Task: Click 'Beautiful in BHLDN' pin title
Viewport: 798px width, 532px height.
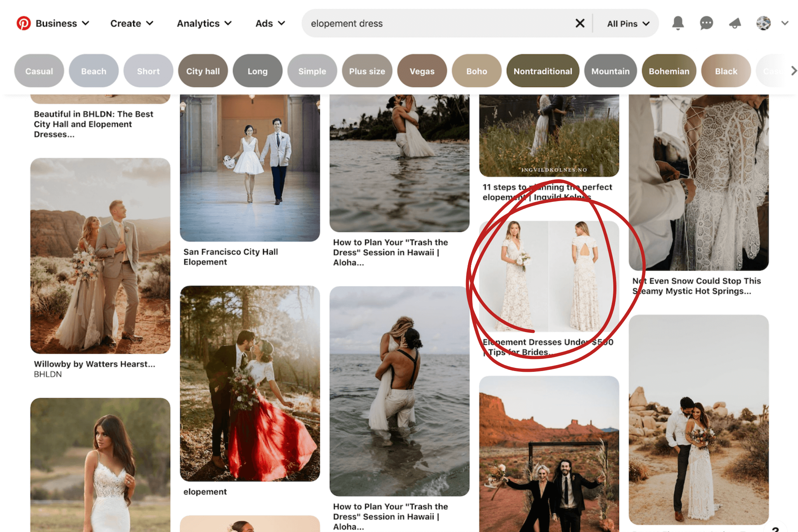Action: (x=94, y=124)
